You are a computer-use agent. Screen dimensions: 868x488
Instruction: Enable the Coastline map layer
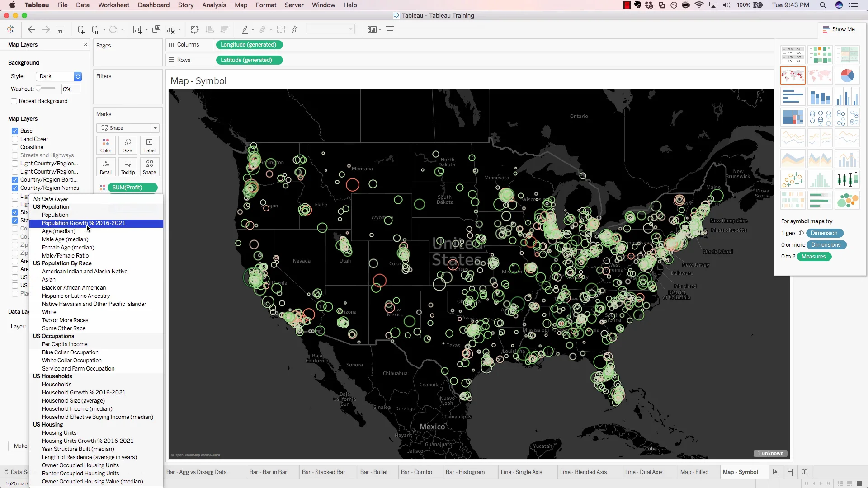point(15,147)
